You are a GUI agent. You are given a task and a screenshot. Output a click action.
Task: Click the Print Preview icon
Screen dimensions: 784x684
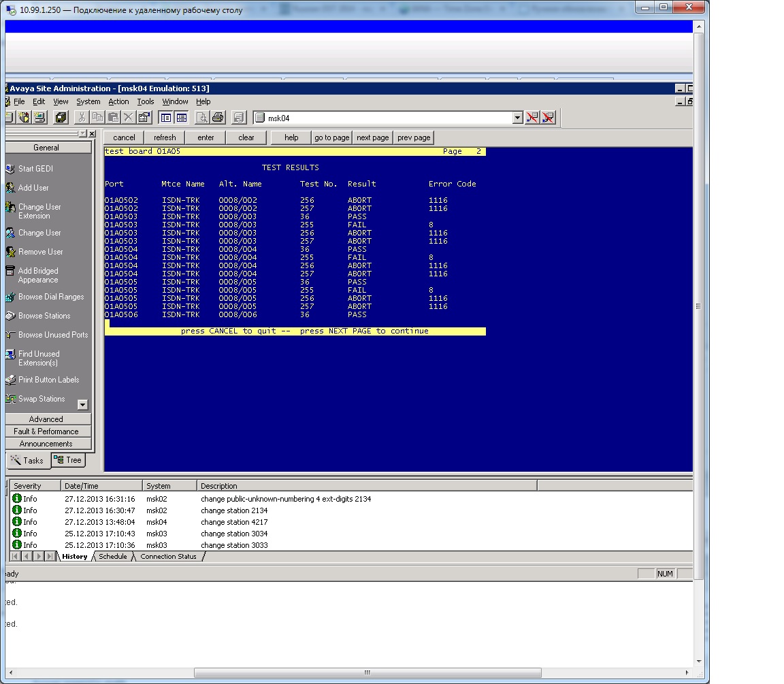click(201, 118)
